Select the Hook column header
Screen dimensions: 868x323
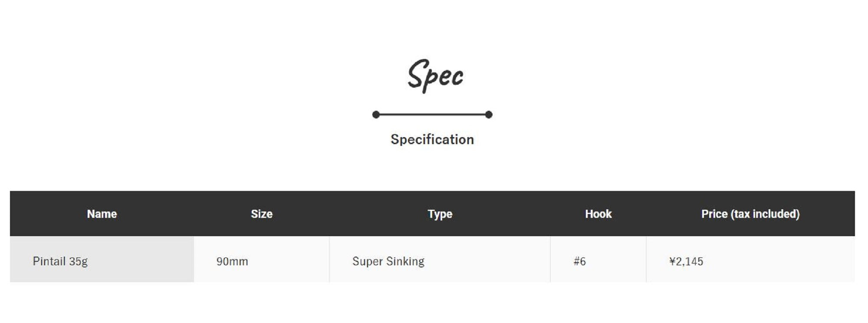point(598,214)
